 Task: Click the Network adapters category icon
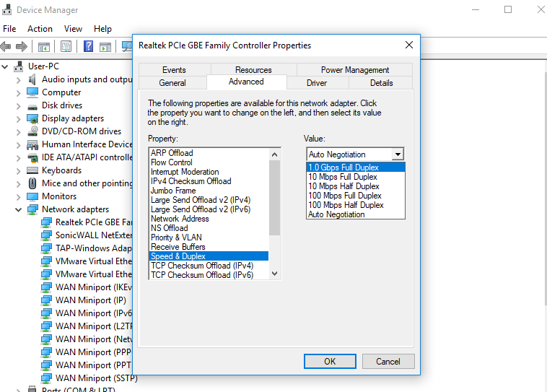point(32,209)
